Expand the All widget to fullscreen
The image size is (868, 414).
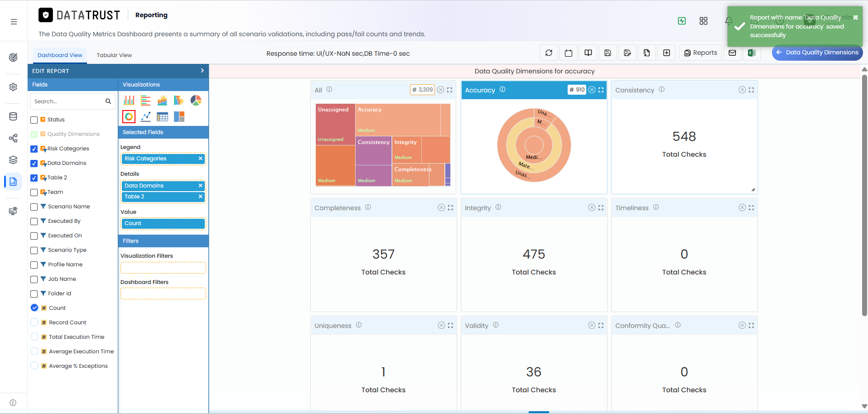(450, 90)
